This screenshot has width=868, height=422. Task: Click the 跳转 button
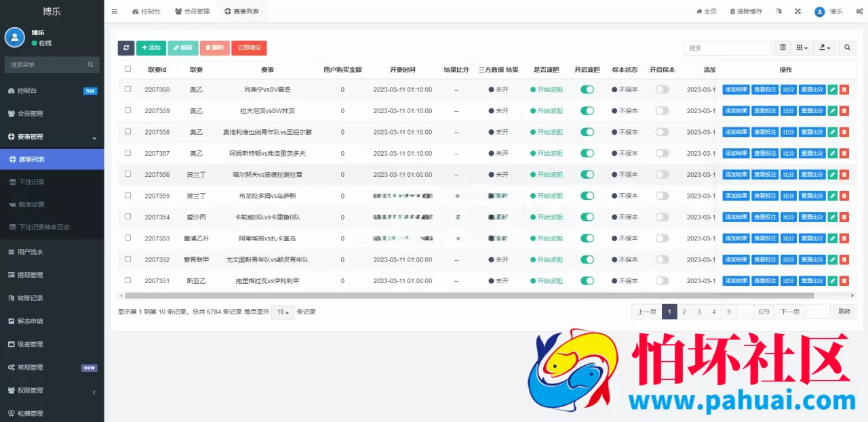(844, 312)
